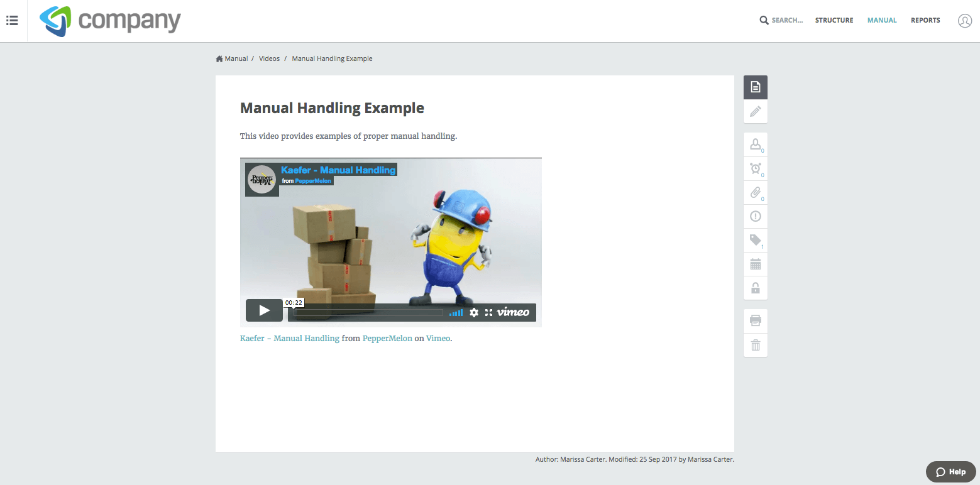Screen dimensions: 980x485
Task: Click the company logo
Action: [x=110, y=21]
